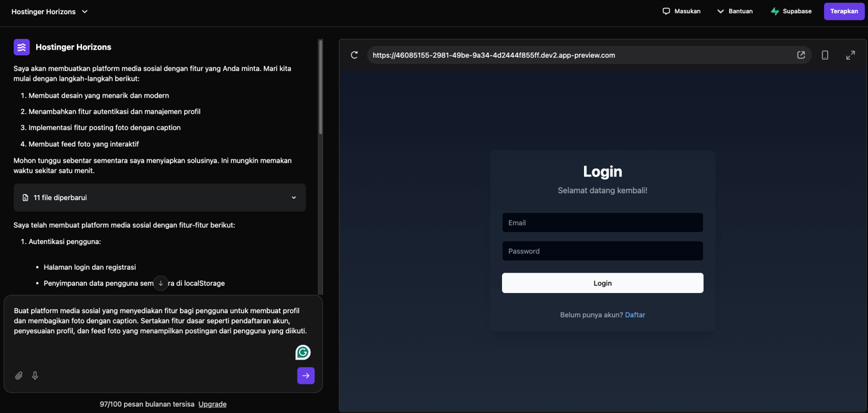This screenshot has height=413, width=868.
Task: Apply changes with the Terapkan button
Action: point(844,11)
